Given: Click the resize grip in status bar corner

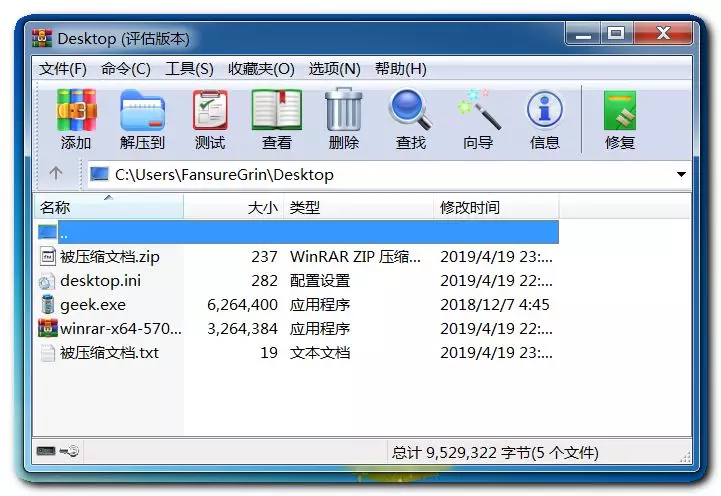Looking at the screenshot, I should tap(685, 456).
